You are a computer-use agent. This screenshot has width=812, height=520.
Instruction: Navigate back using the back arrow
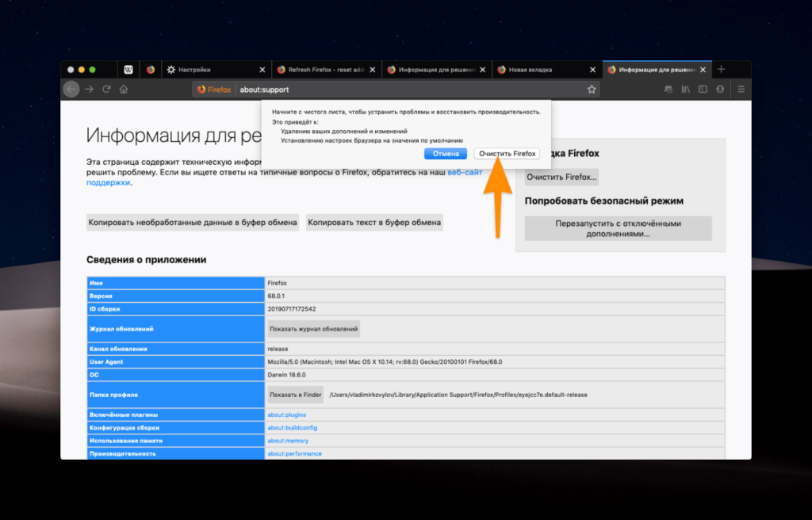click(72, 89)
